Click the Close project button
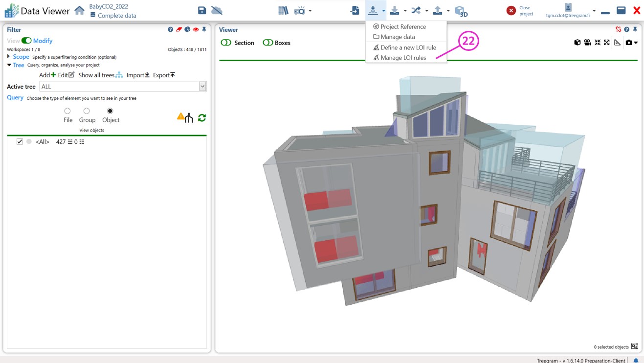Screen dimensions: 644x363 pyautogui.click(x=511, y=10)
